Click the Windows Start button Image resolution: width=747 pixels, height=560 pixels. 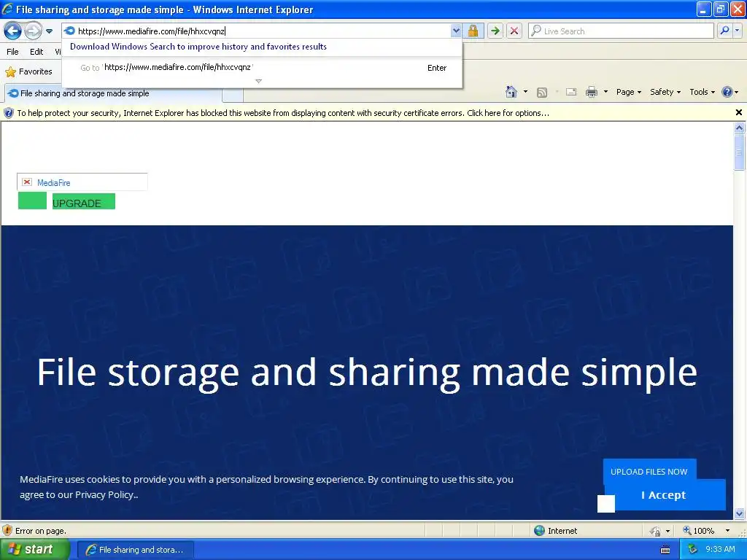click(34, 550)
